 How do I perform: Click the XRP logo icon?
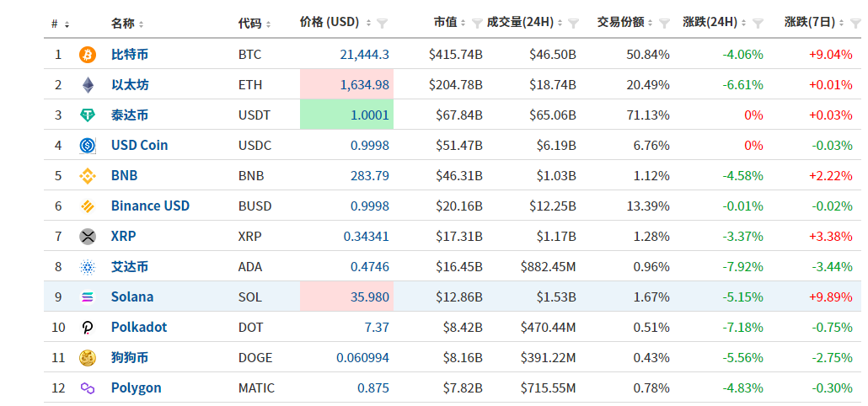point(88,237)
